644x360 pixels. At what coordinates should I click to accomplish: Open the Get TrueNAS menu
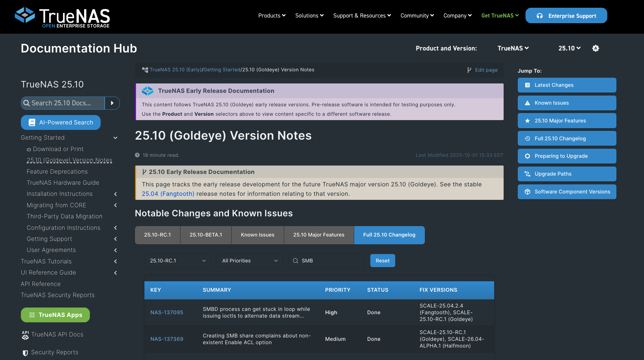coord(500,15)
